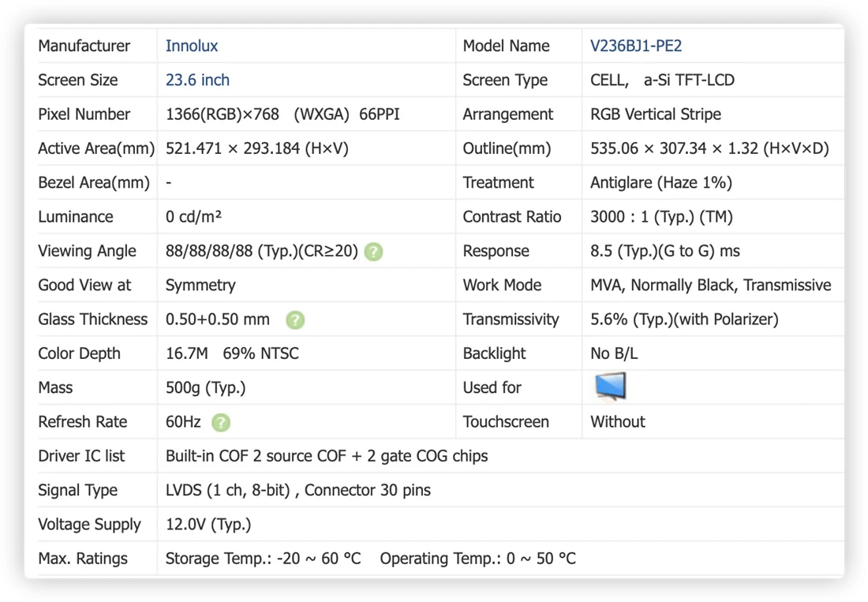The height and width of the screenshot is (602, 868).
Task: Click the Storage Temp. max ratings text
Action: point(263,559)
